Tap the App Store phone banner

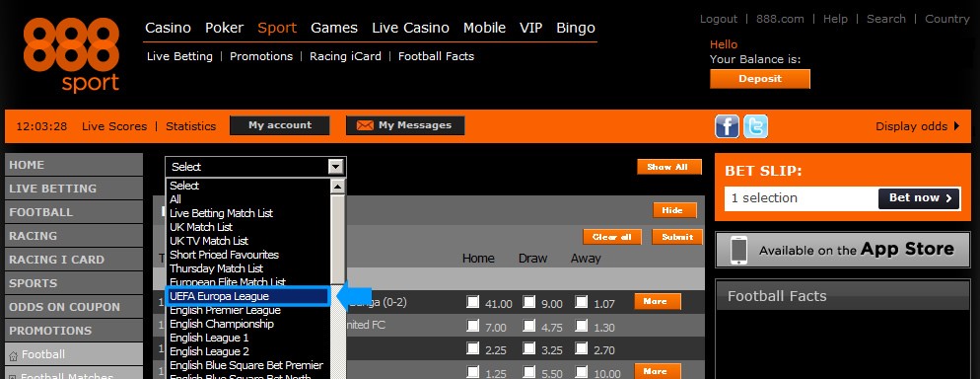pyautogui.click(x=842, y=250)
